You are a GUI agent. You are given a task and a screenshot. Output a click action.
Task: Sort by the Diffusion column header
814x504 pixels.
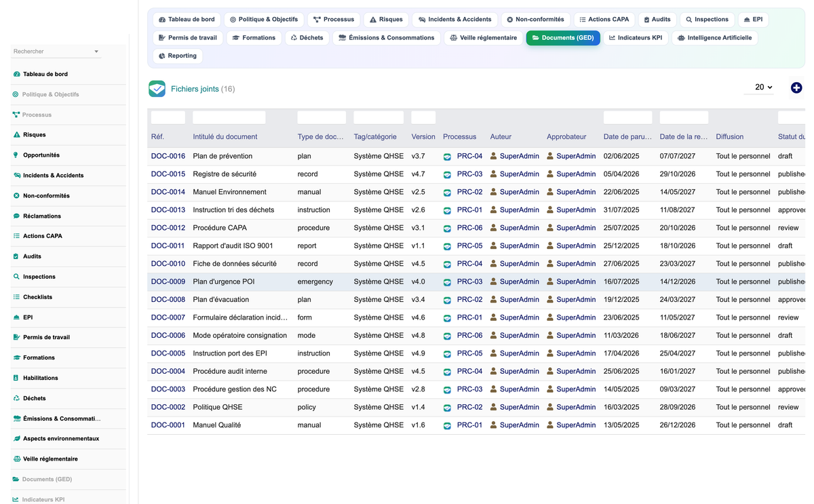(730, 137)
